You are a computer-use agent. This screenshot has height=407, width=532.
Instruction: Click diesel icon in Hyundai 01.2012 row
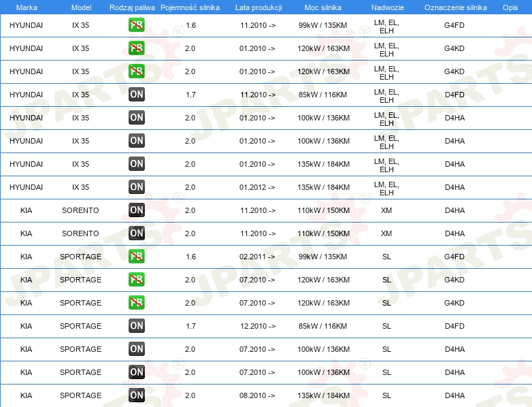136,187
